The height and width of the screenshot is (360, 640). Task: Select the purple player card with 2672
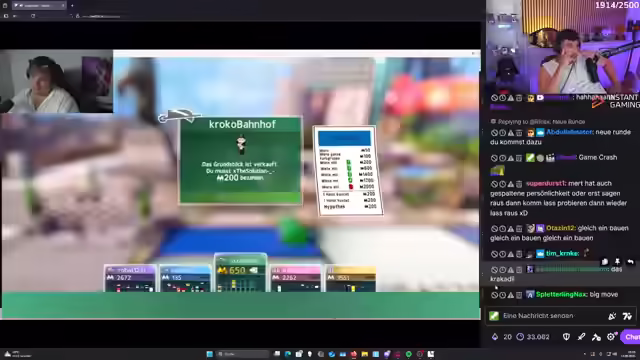click(130, 278)
